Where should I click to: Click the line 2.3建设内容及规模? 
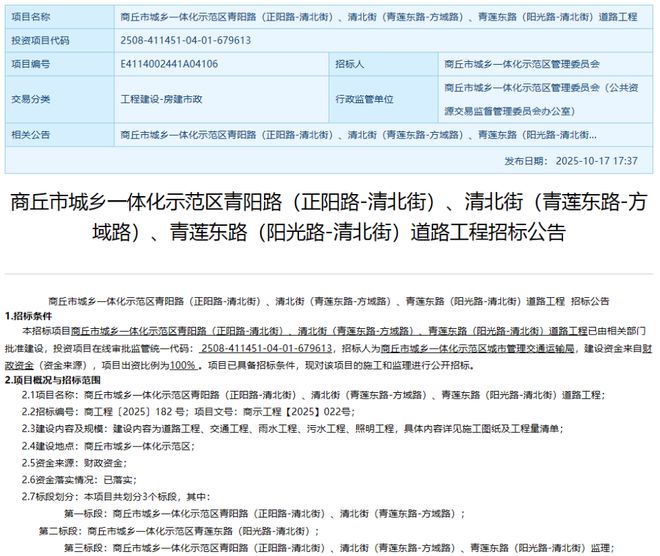click(293, 428)
